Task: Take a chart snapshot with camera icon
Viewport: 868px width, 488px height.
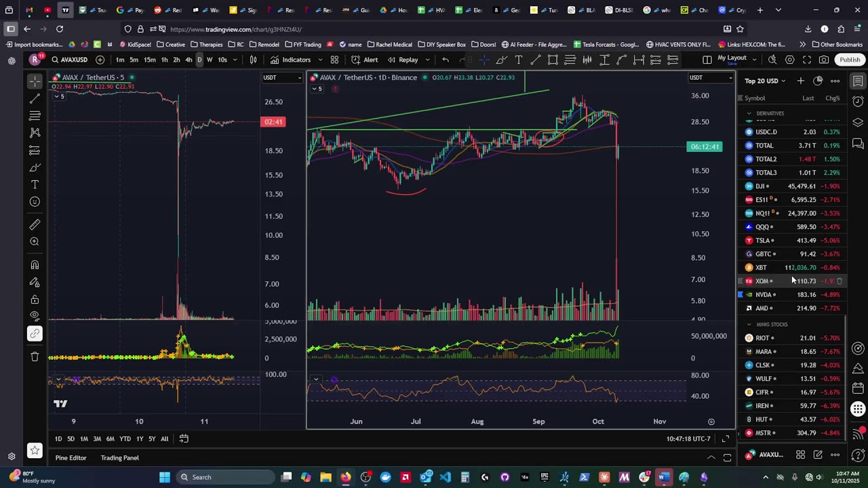Action: (x=824, y=60)
